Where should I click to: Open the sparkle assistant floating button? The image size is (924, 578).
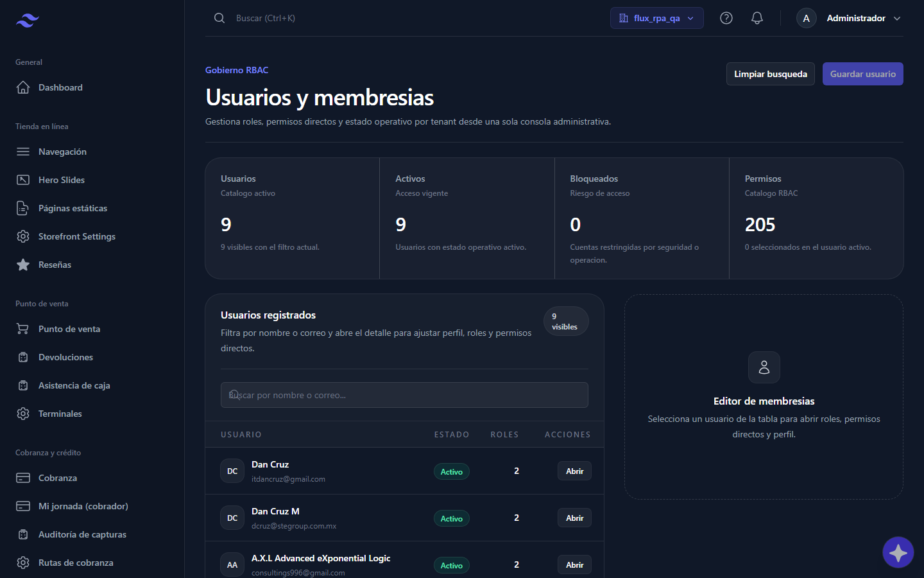(x=898, y=552)
